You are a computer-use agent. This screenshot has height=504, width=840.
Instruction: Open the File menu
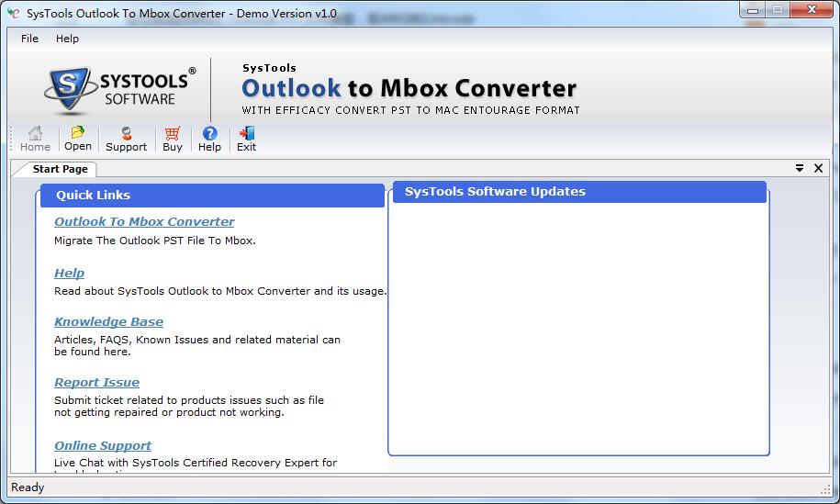pyautogui.click(x=29, y=39)
